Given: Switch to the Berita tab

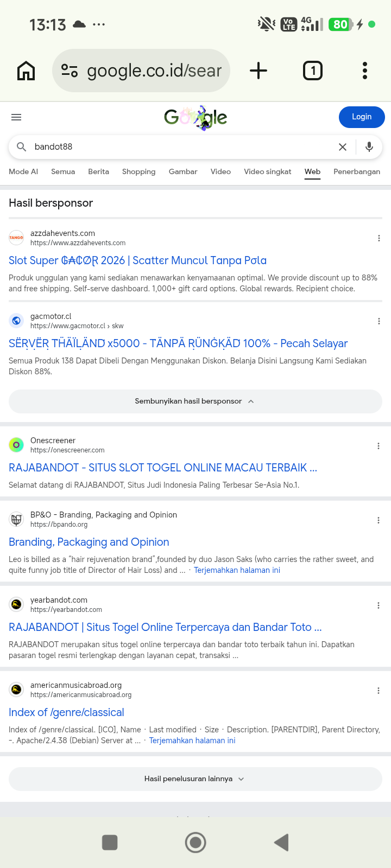Looking at the screenshot, I should pyautogui.click(x=98, y=171).
